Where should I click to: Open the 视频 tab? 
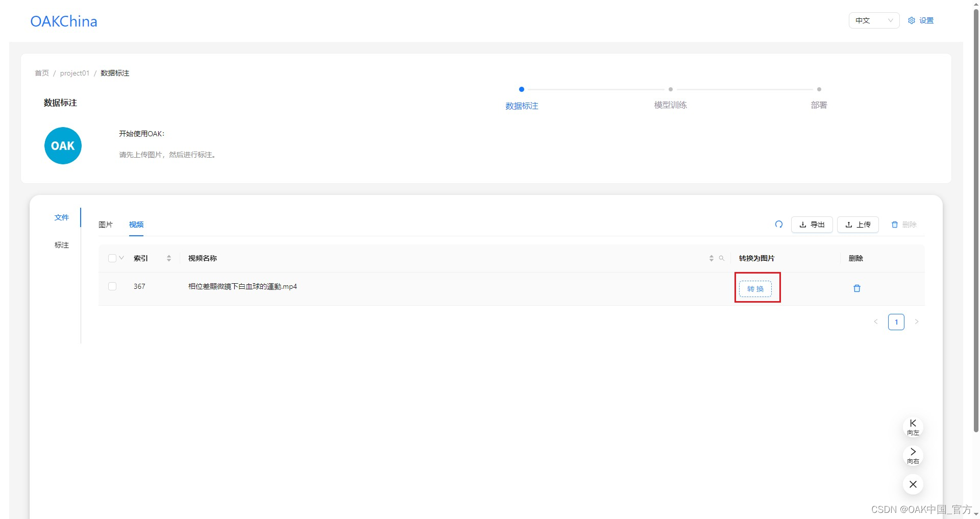136,225
